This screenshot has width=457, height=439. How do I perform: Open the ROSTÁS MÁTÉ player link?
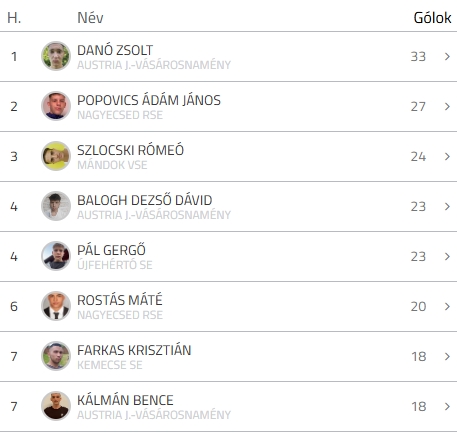point(120,300)
